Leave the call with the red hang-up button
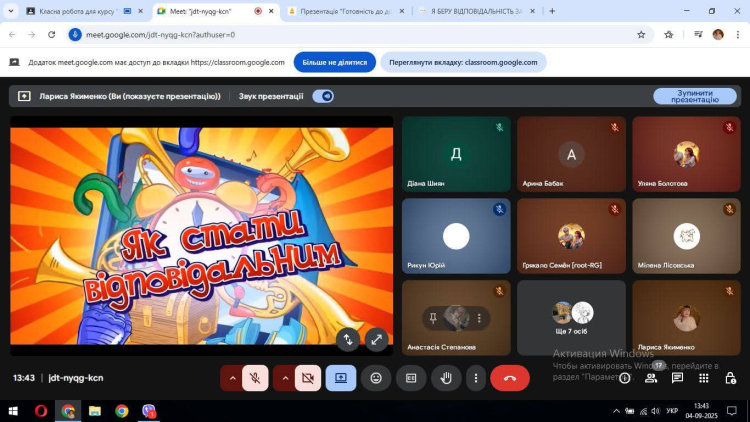 click(x=510, y=378)
